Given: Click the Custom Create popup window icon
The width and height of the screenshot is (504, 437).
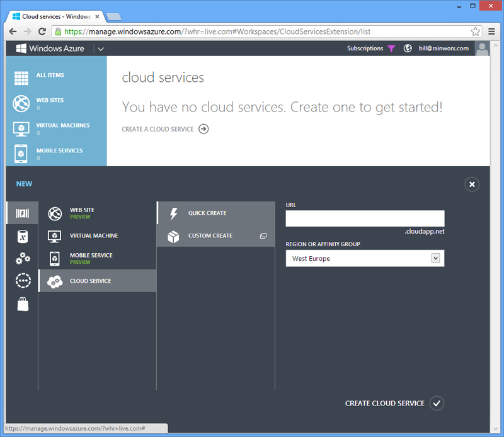Looking at the screenshot, I should click(x=263, y=236).
